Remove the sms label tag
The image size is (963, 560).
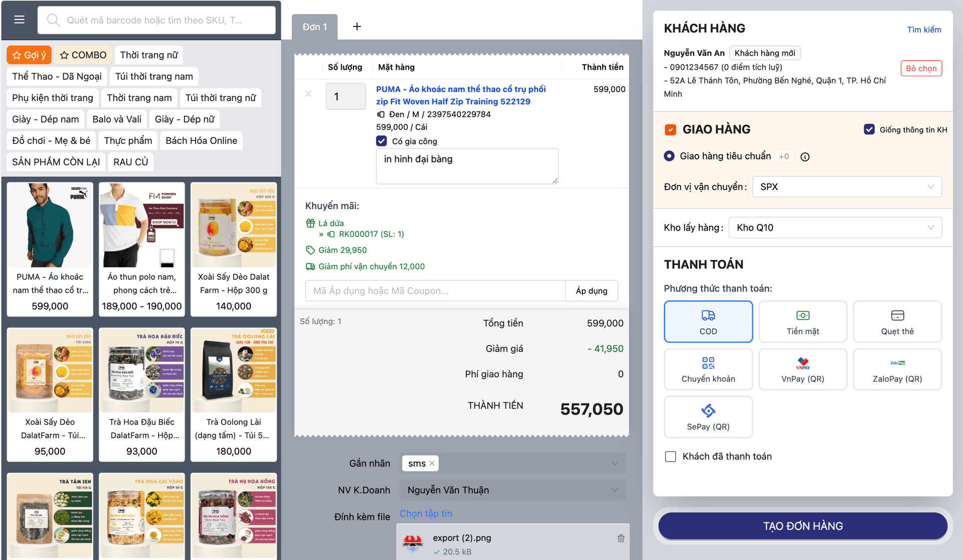432,463
